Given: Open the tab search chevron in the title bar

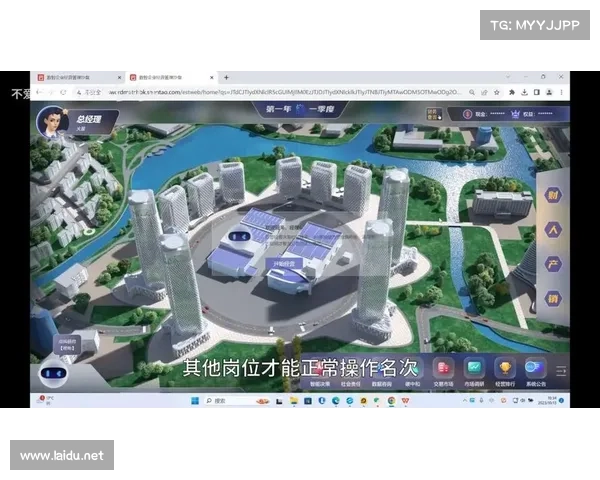Looking at the screenshot, I should coord(508,77).
